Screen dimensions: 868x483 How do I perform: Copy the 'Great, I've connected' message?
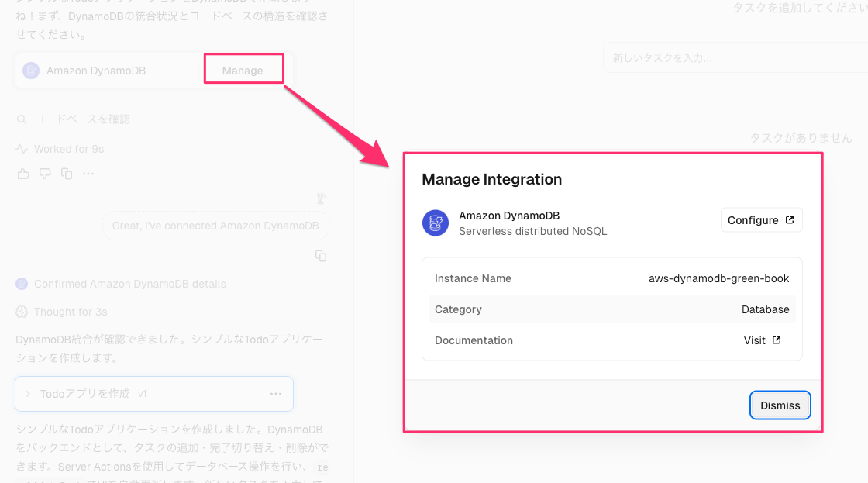tap(321, 256)
